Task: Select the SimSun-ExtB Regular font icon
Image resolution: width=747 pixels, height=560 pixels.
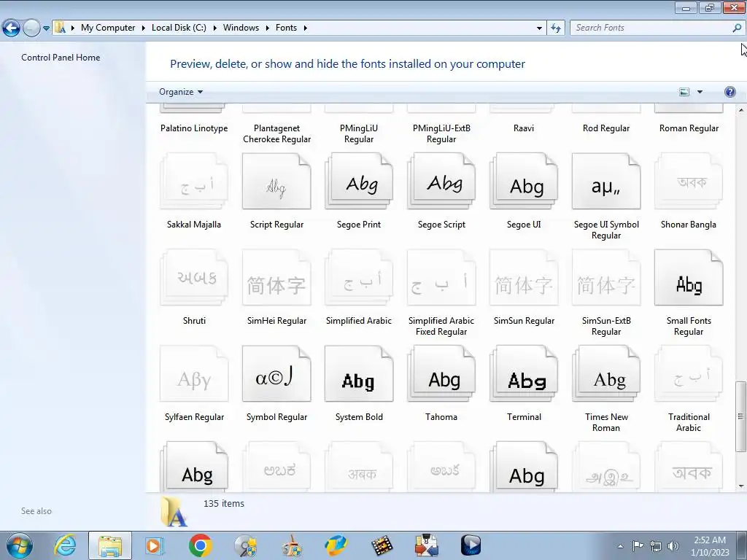Action: point(606,278)
